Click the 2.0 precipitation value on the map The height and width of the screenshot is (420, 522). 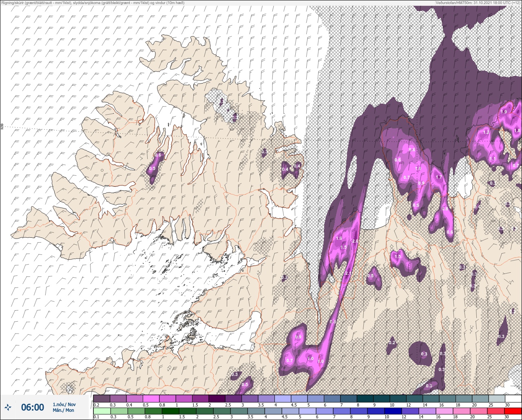(355, 241)
